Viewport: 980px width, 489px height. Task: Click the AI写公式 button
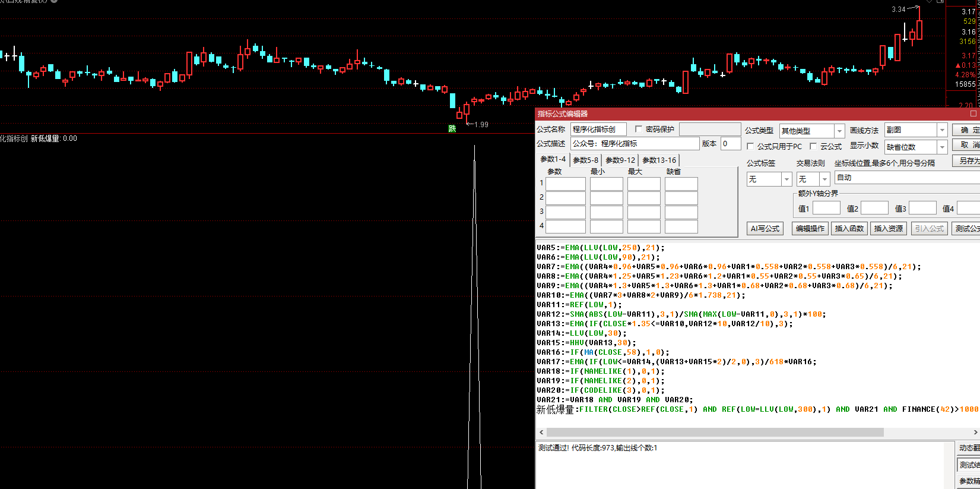point(765,229)
